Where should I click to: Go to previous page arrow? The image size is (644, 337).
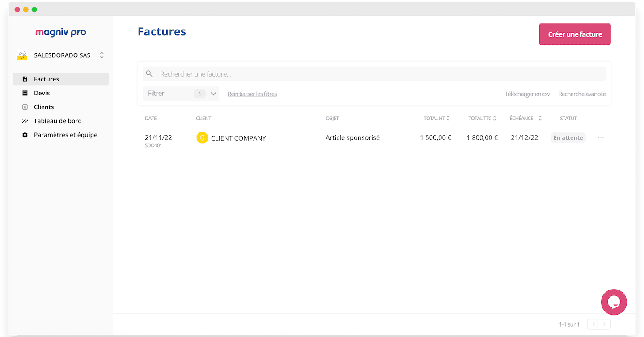pyautogui.click(x=593, y=324)
